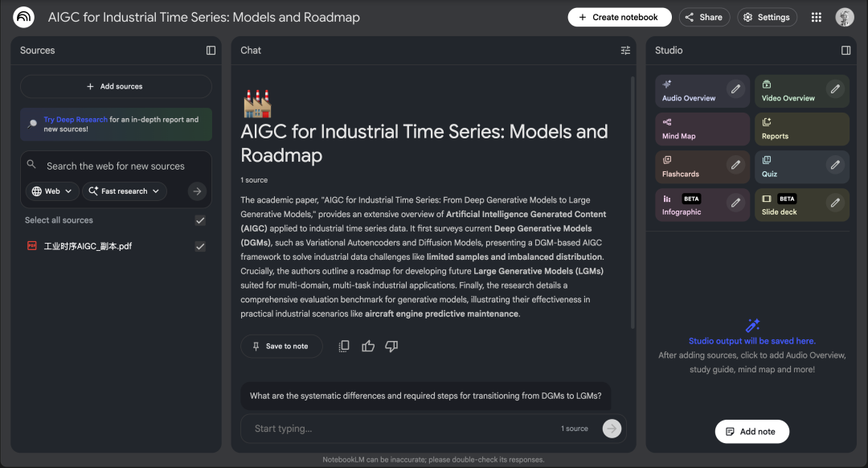Focus the Start typing chat input
Viewport: 868px width, 468px height.
[402, 429]
